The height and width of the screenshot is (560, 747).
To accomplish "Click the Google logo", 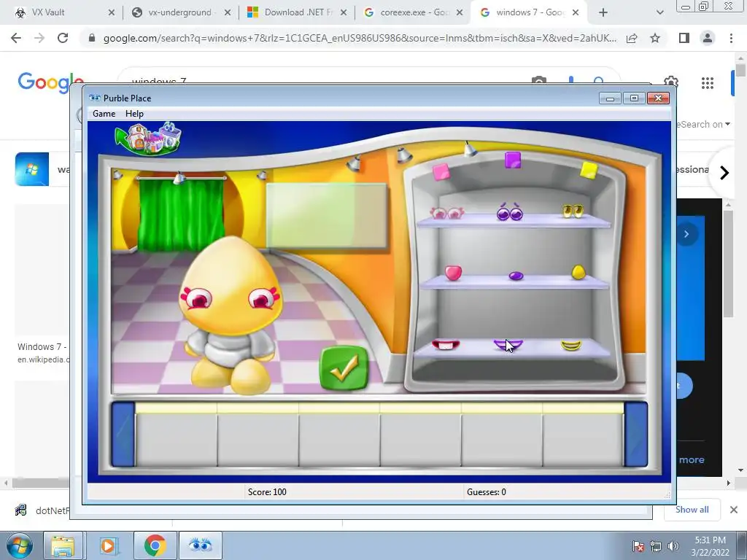I will 51,82.
